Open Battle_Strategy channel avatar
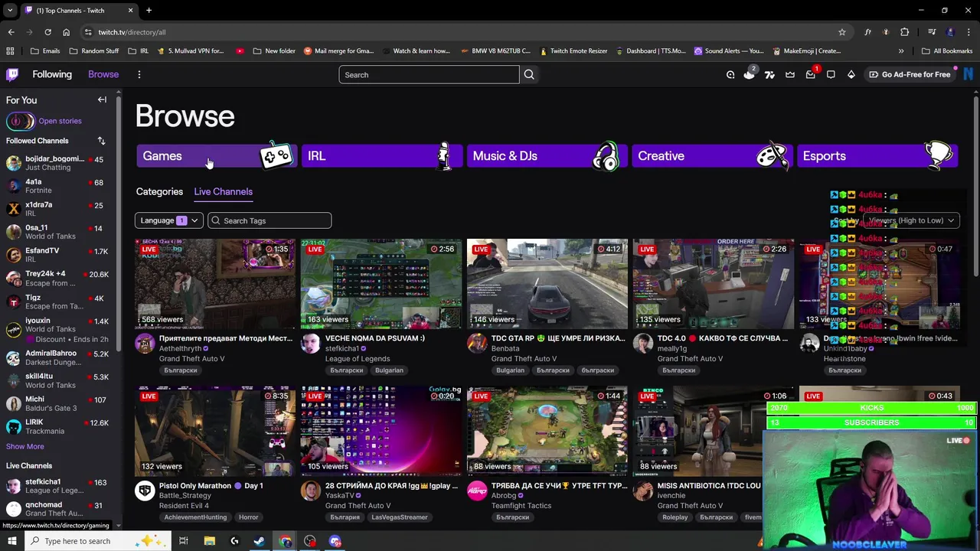The width and height of the screenshot is (980, 551). click(x=145, y=491)
